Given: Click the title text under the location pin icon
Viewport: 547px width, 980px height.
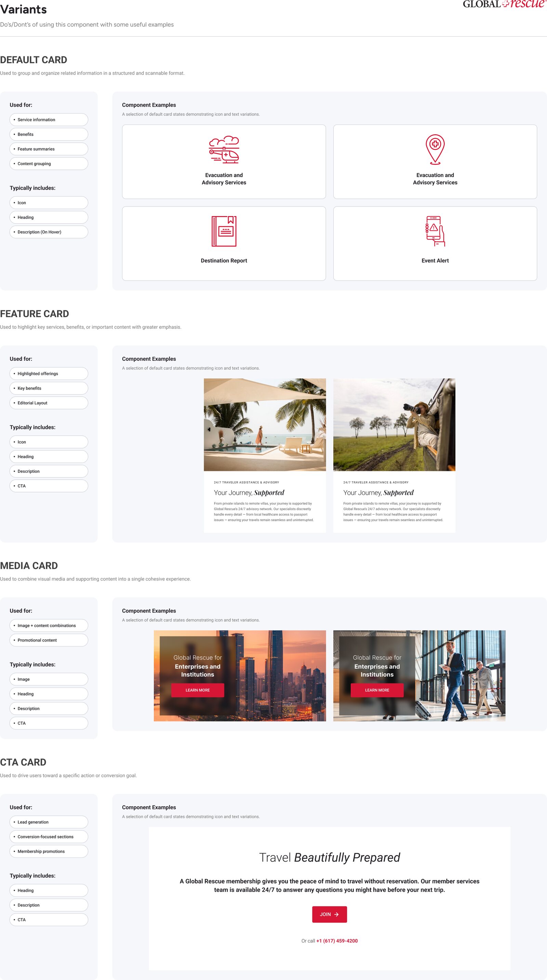Looking at the screenshot, I should tap(435, 179).
